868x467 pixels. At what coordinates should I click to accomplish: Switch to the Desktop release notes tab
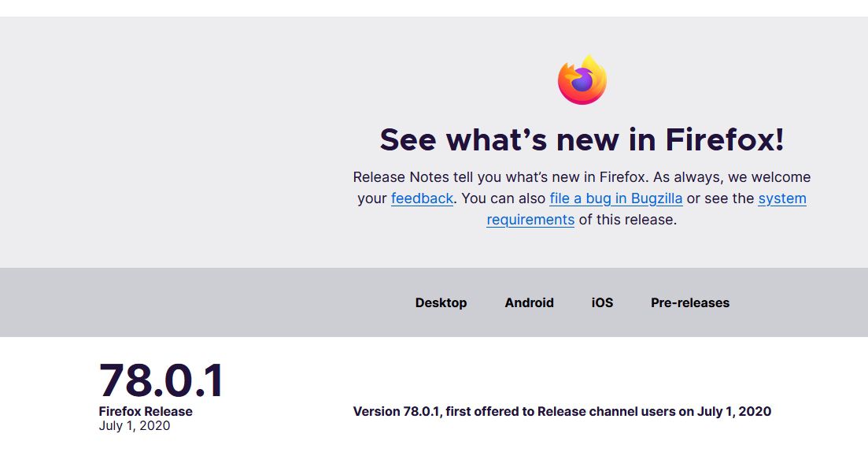click(x=441, y=302)
